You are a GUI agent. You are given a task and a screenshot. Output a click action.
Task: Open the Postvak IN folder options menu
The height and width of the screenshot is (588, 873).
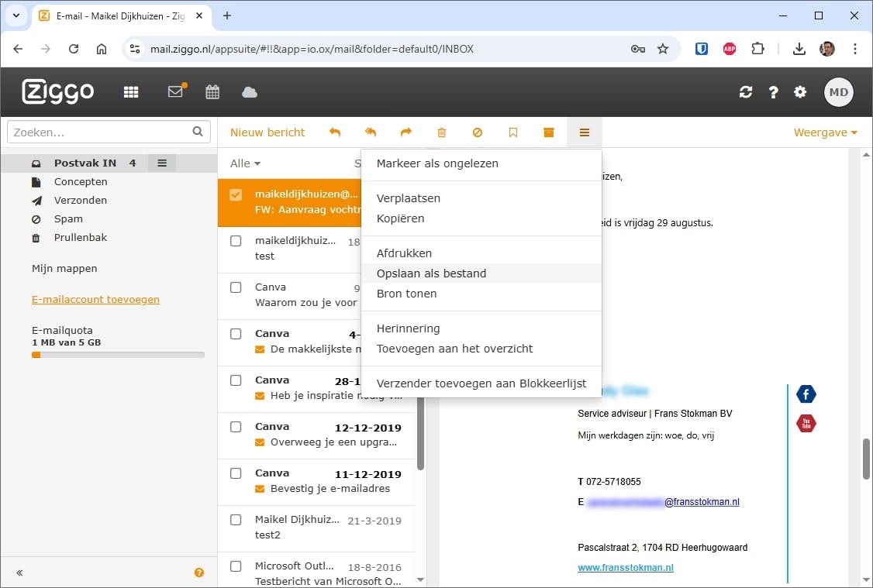coord(161,163)
